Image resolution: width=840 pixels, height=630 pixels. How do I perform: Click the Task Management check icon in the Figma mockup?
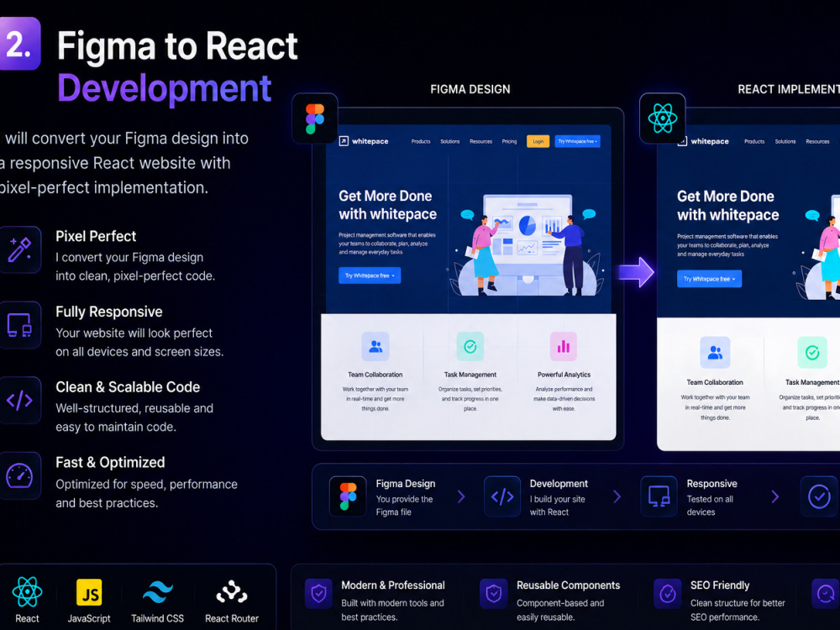(470, 347)
